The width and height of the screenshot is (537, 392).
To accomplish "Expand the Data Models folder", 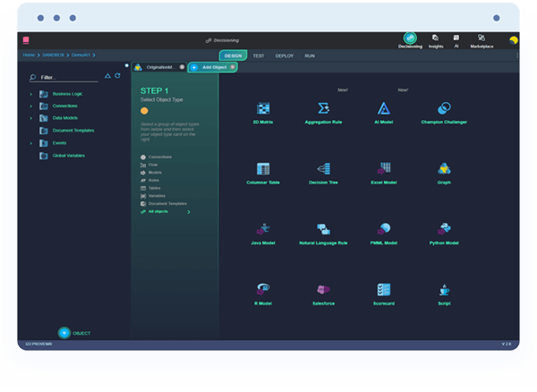I will (30, 118).
